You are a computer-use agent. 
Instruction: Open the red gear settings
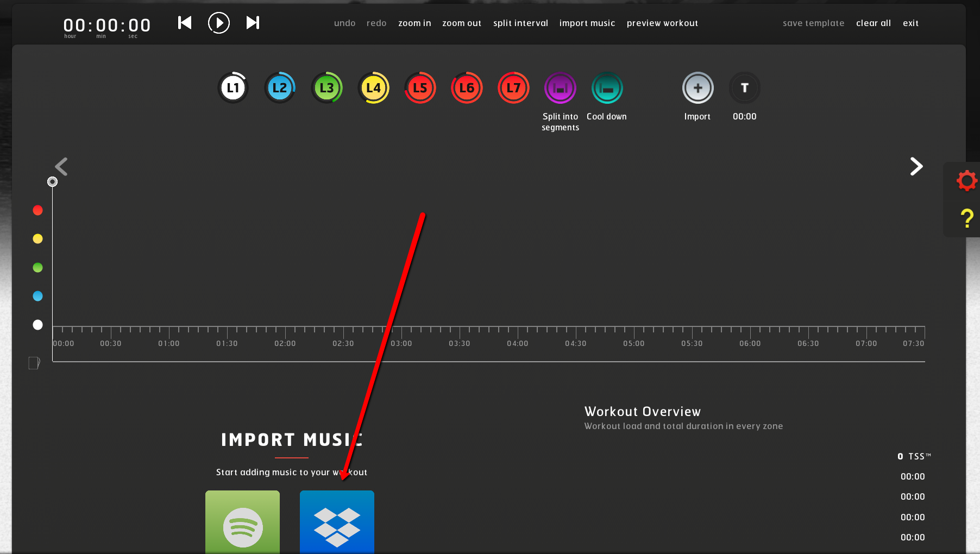click(967, 180)
